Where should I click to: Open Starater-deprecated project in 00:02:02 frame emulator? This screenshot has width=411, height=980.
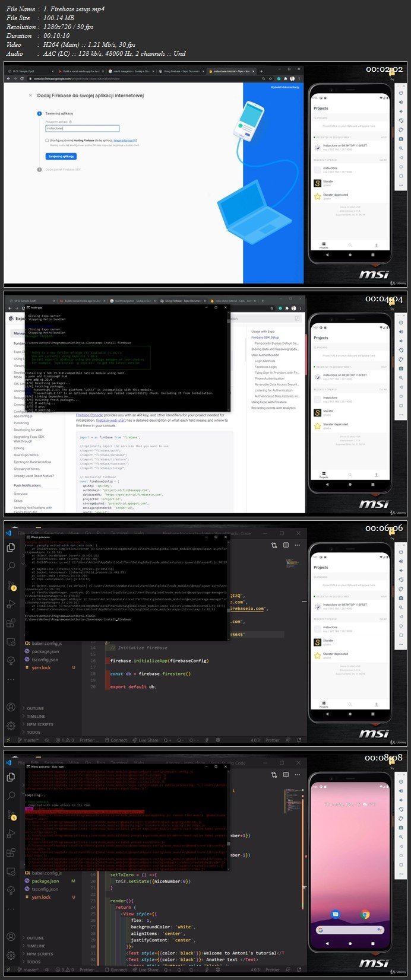[x=350, y=196]
